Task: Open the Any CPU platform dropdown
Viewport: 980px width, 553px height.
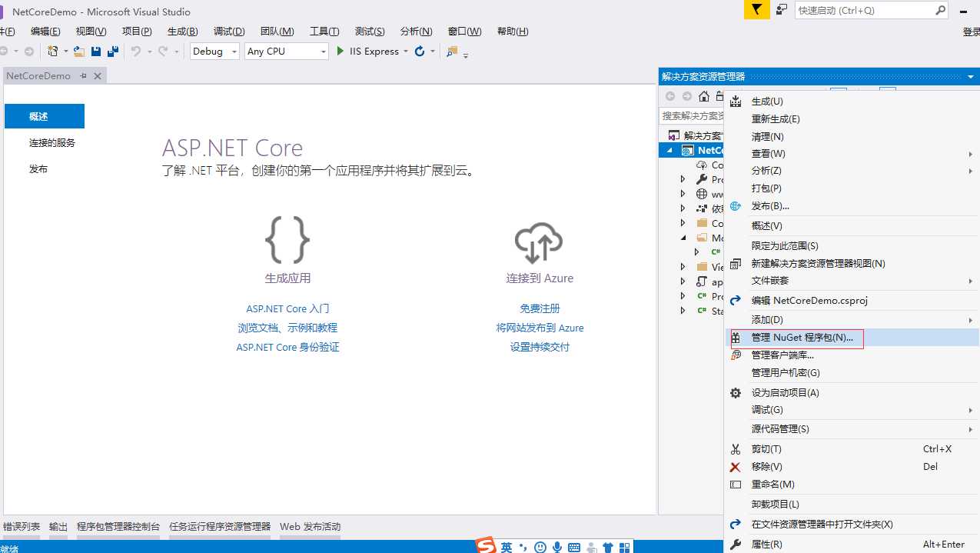Action: coord(287,52)
